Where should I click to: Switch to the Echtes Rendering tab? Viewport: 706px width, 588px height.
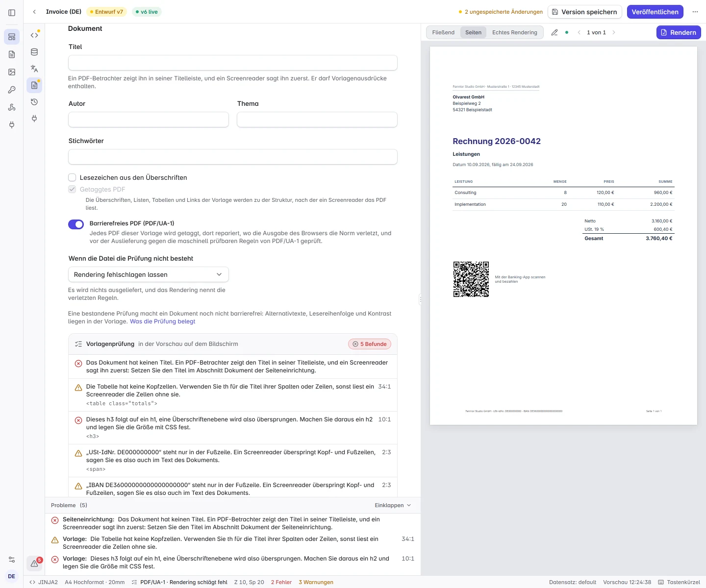pos(515,32)
